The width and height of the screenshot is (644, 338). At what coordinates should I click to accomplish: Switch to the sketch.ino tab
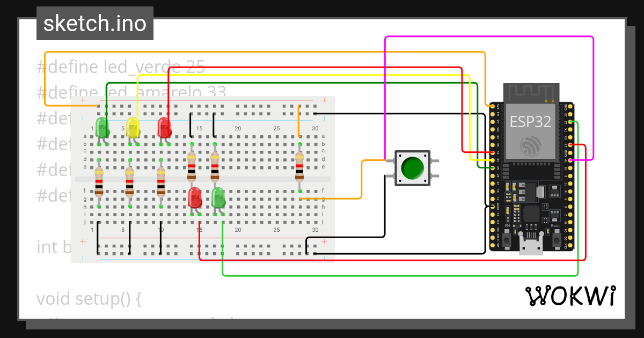tap(94, 23)
